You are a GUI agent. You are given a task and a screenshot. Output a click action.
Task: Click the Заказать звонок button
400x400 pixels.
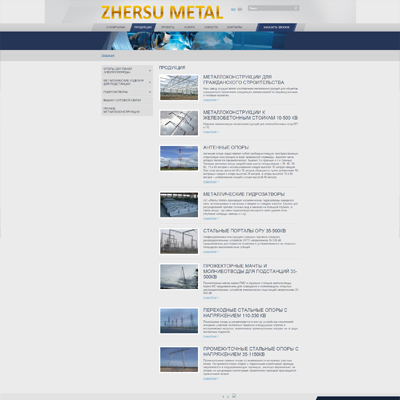(276, 27)
